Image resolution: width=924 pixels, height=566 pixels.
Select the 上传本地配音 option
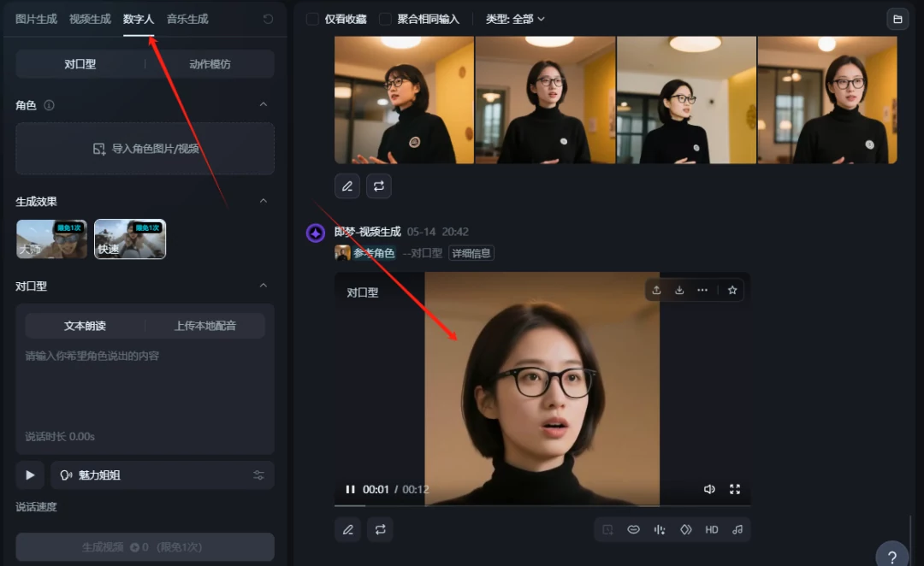(205, 326)
